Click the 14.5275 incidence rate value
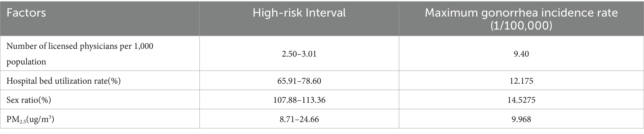Image resolution: width=644 pixels, height=134 pixels. coord(521,100)
